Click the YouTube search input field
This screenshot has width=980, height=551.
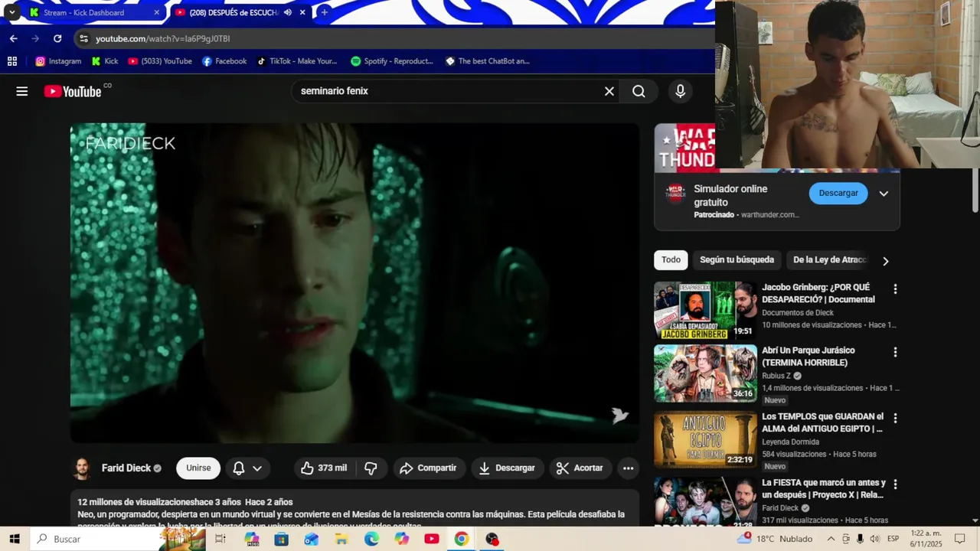pos(448,91)
